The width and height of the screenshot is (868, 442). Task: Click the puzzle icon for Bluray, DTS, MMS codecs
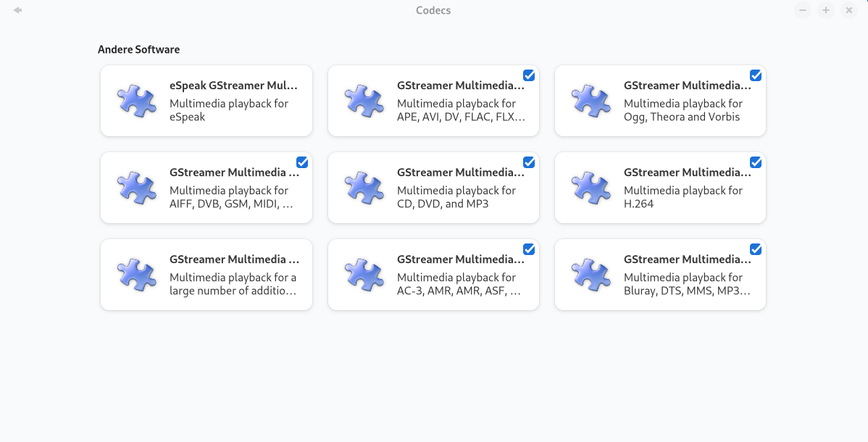pyautogui.click(x=591, y=275)
